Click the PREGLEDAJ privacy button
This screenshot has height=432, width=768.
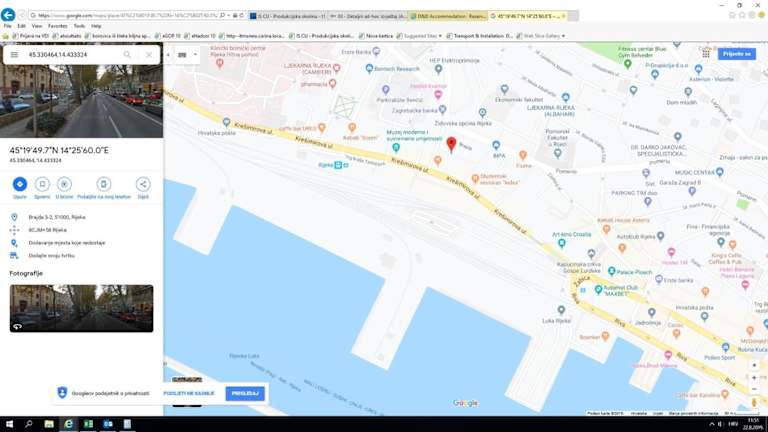click(x=245, y=393)
